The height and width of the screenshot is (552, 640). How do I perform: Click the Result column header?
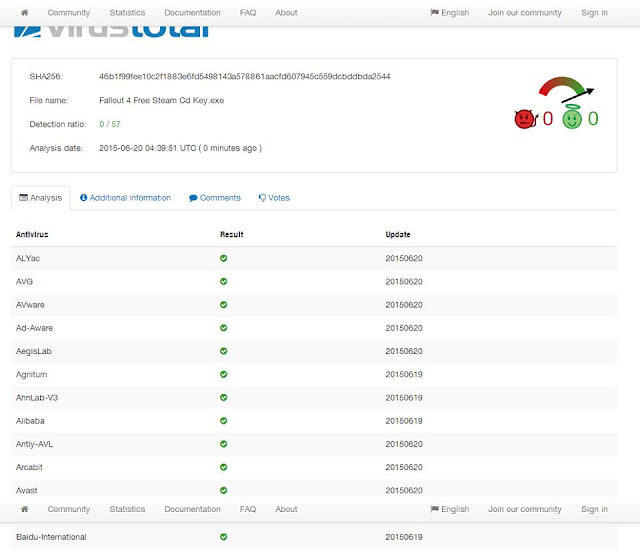coord(231,234)
